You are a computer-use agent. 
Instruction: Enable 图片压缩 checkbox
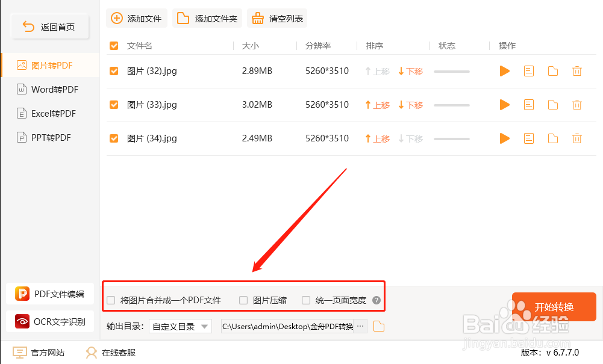point(243,300)
